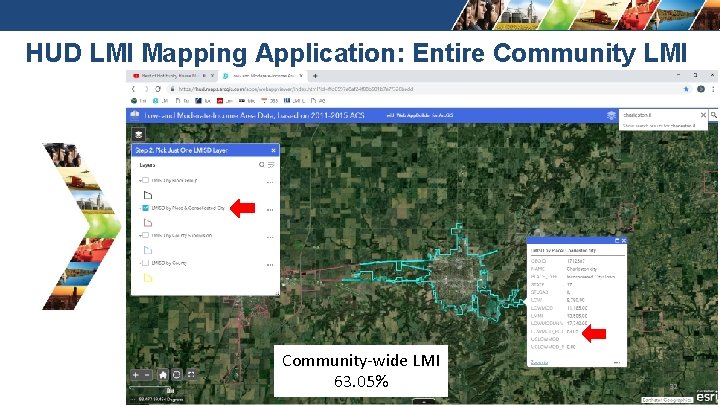Open options menu for first LMISD layer
Image resolution: width=720 pixels, height=405 pixels.
coord(270,182)
